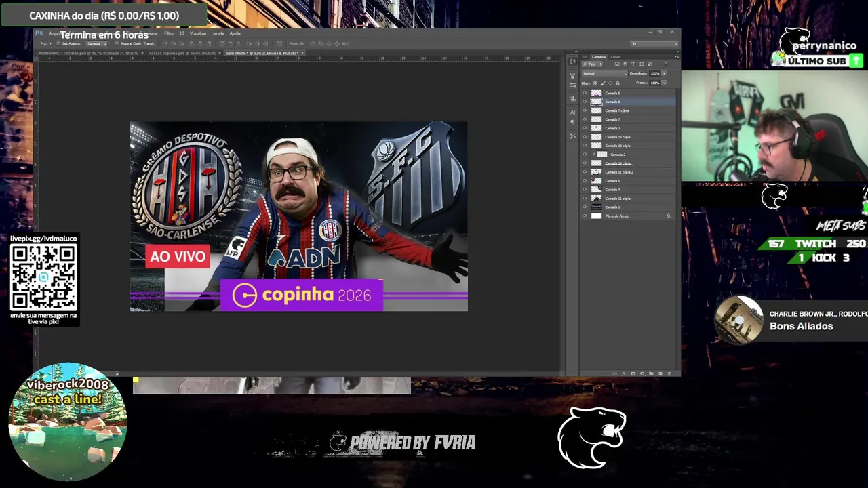Click the Opacidade 100% field

655,73
